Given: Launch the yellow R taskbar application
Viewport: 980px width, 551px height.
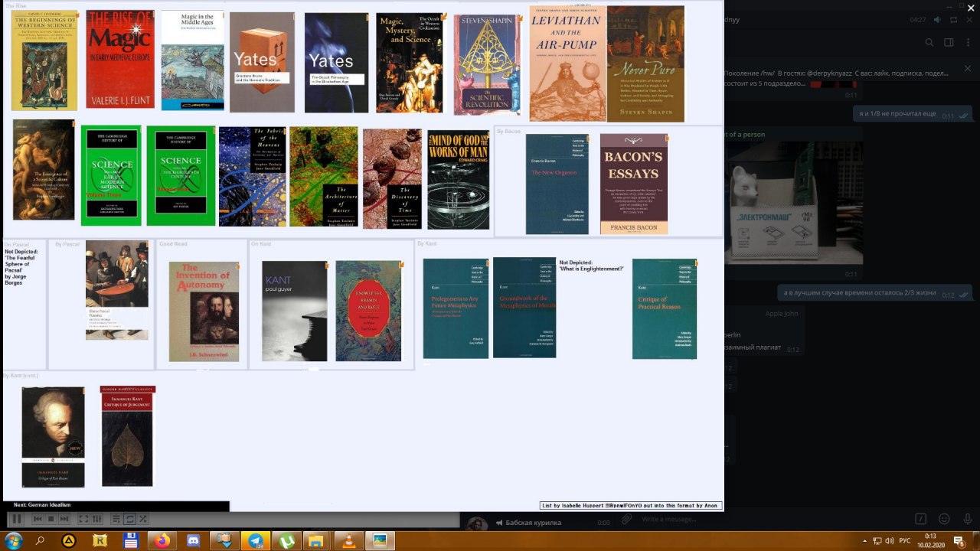Looking at the screenshot, I should click(100, 540).
